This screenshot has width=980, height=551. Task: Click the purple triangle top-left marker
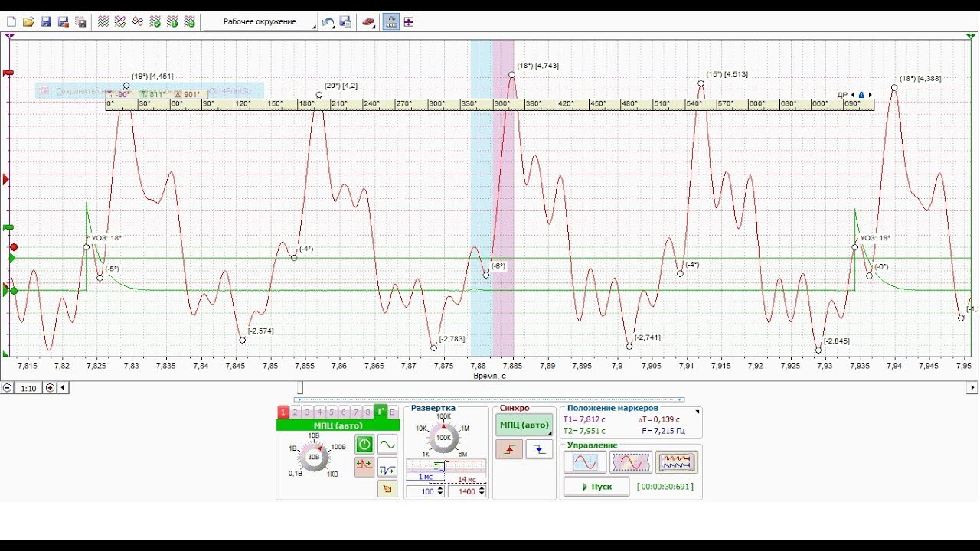(9, 36)
